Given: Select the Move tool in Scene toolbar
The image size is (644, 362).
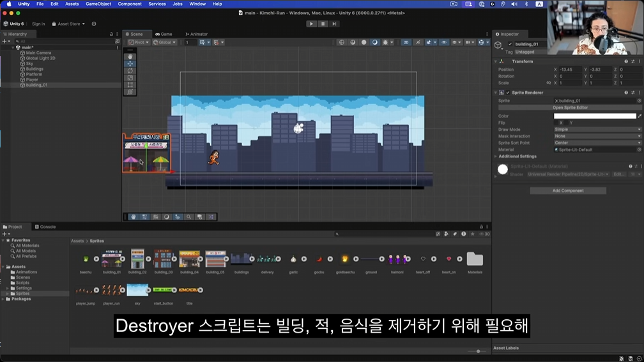Looking at the screenshot, I should [130, 64].
